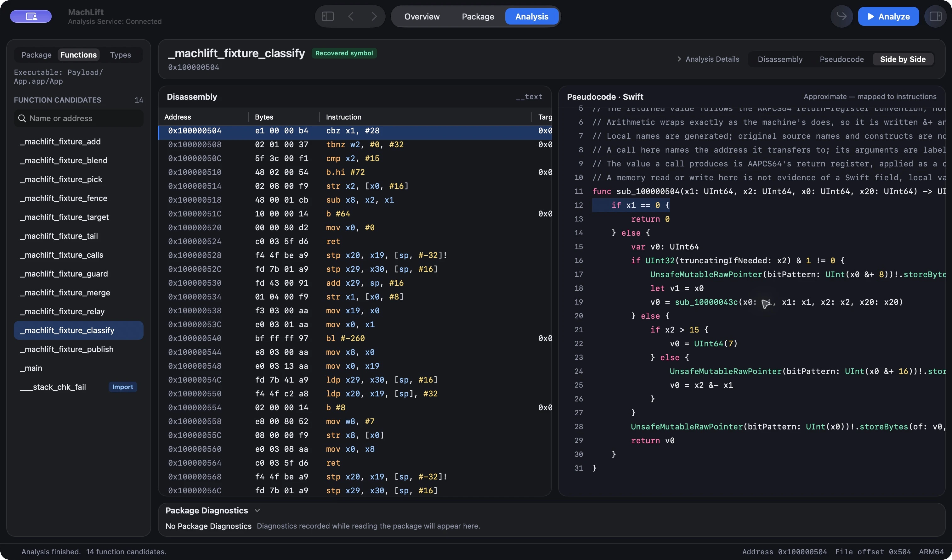
Task: Click the share arrow icon
Action: [842, 16]
